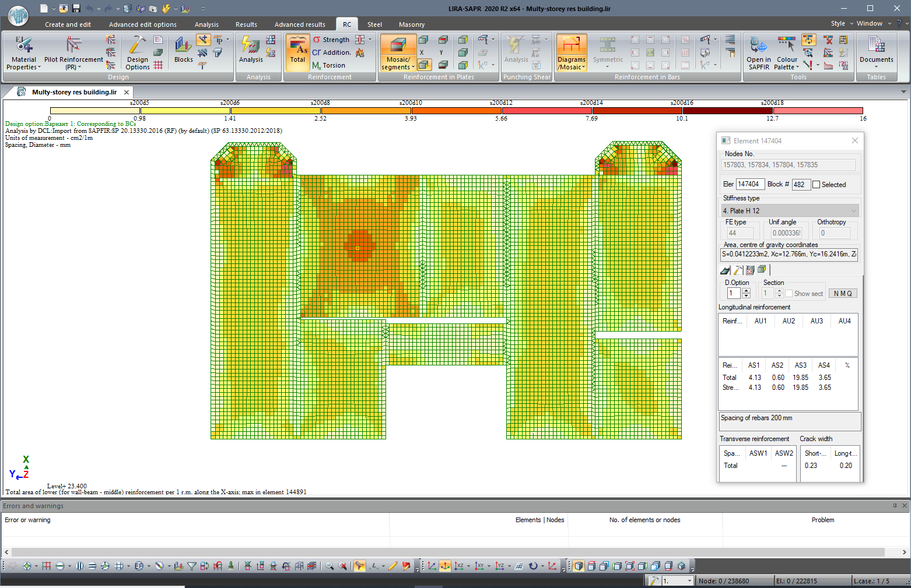Screen dimensions: 911x588
Task: Open the Colour Palette tool
Action: coord(786,51)
